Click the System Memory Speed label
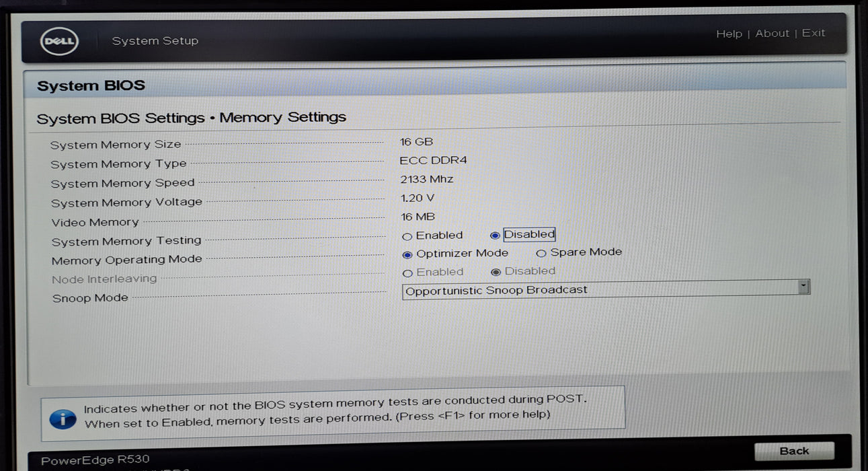The width and height of the screenshot is (868, 471). point(122,183)
